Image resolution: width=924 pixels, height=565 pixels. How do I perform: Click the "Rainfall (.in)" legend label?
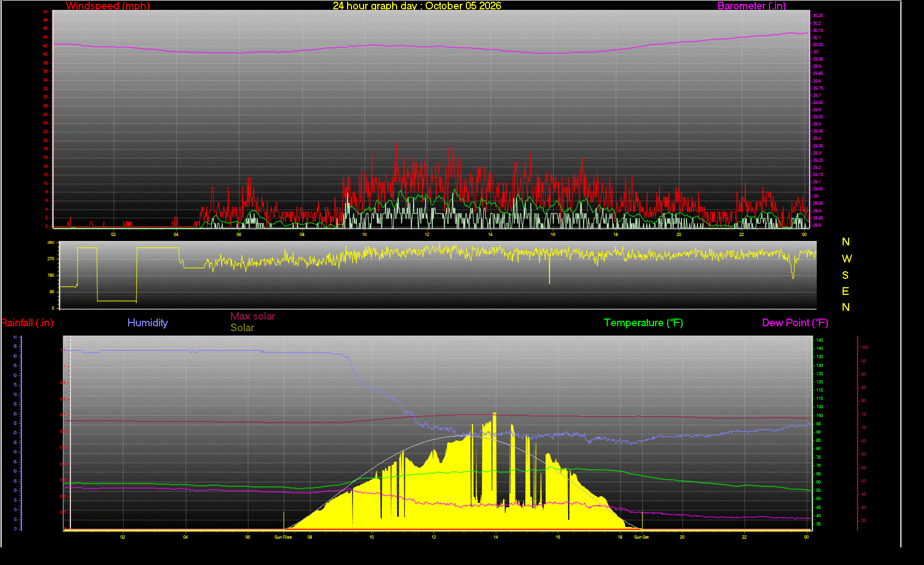click(x=27, y=323)
